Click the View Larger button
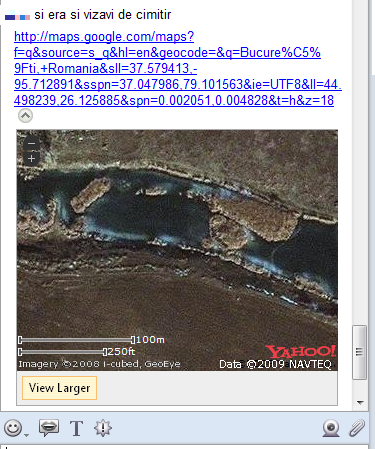Viewport: 375px width, 449px height. tap(59, 388)
